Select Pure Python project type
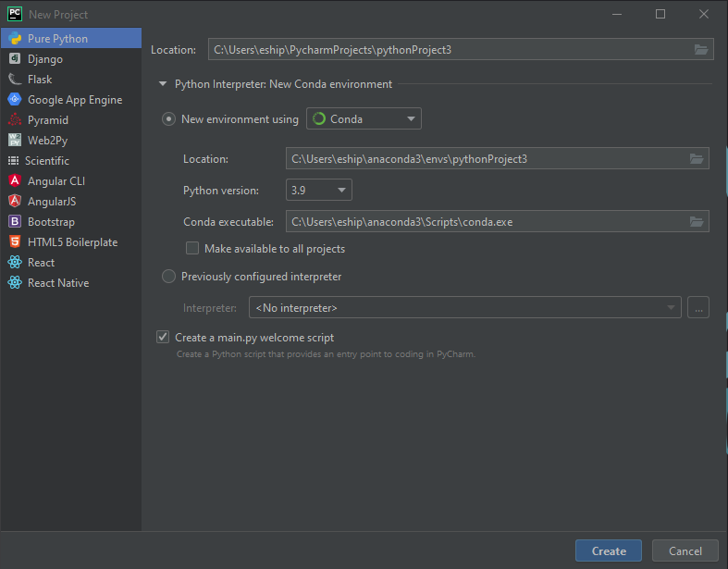The height and width of the screenshot is (569, 728). tap(71, 39)
